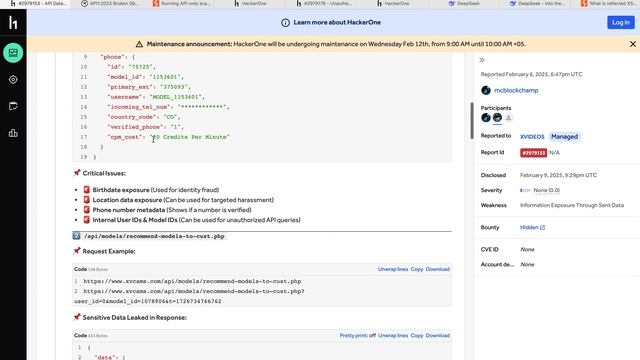Image resolution: width=640 pixels, height=360 pixels.
Task: Download the Request Example code block
Action: point(438,269)
